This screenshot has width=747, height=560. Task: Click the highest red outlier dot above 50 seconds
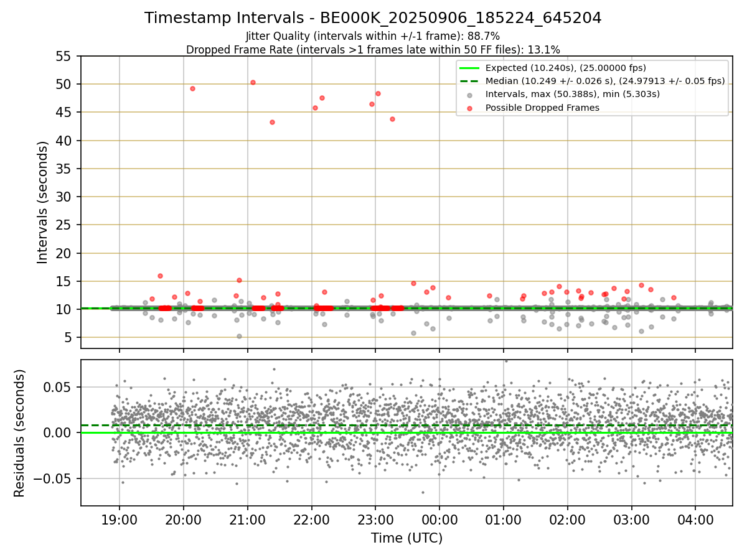pos(253,82)
